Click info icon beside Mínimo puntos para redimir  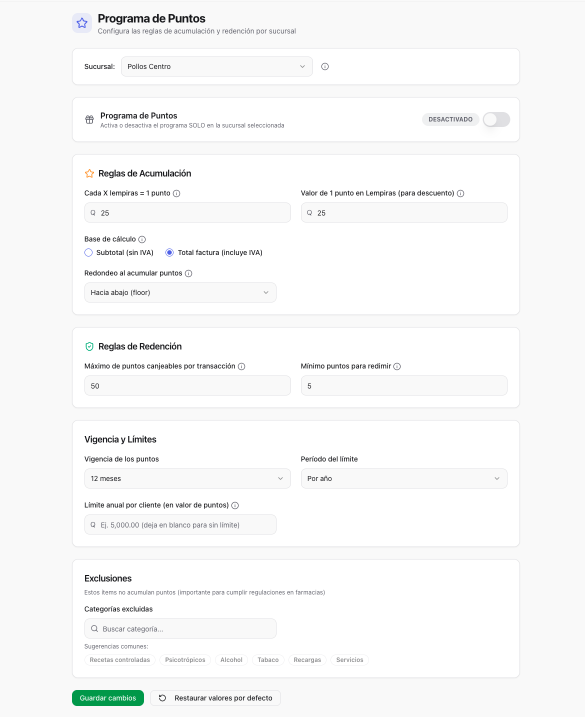(x=397, y=366)
